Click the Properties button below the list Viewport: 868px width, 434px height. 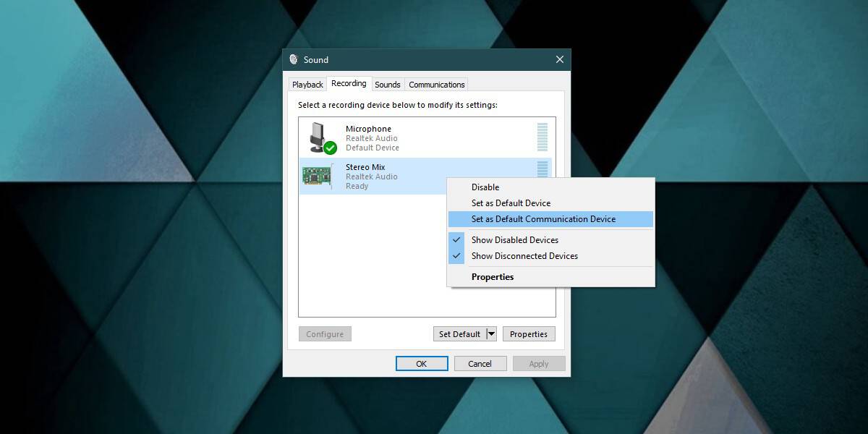[x=529, y=334]
